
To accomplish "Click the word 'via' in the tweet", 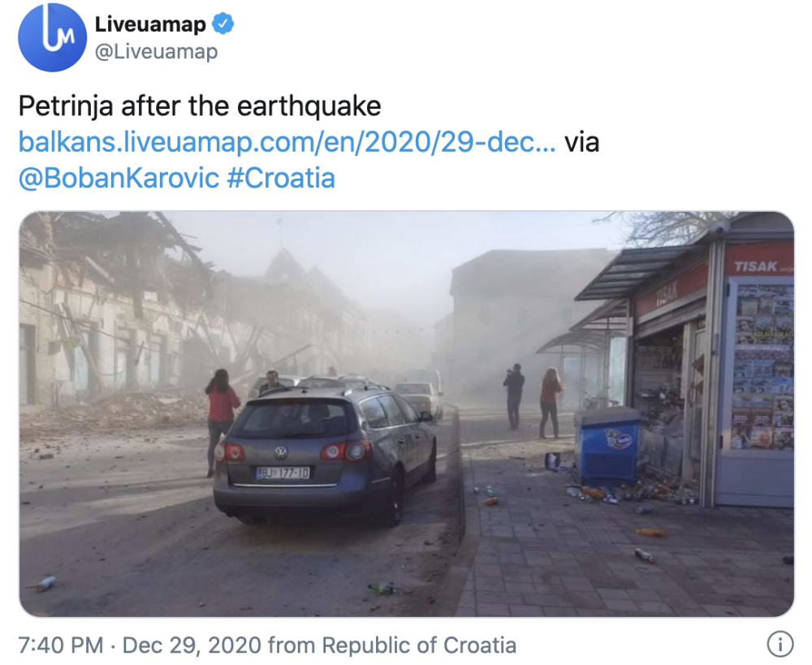I will (x=581, y=142).
